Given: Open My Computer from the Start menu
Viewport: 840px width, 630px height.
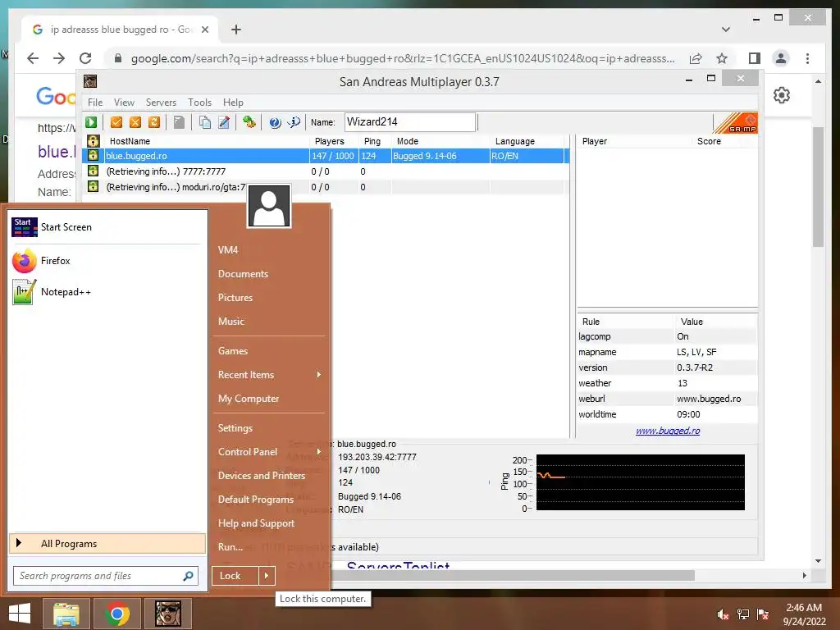Looking at the screenshot, I should [248, 399].
